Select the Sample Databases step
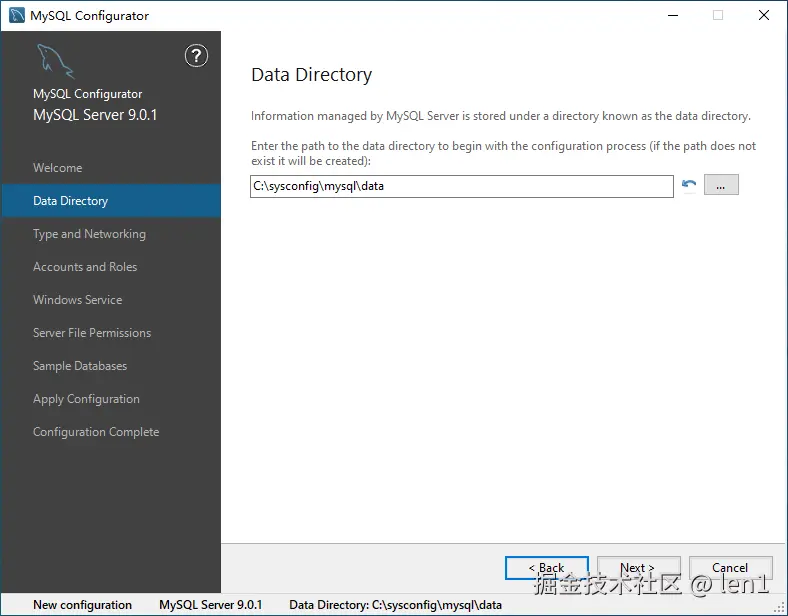The width and height of the screenshot is (788, 616). pos(80,366)
